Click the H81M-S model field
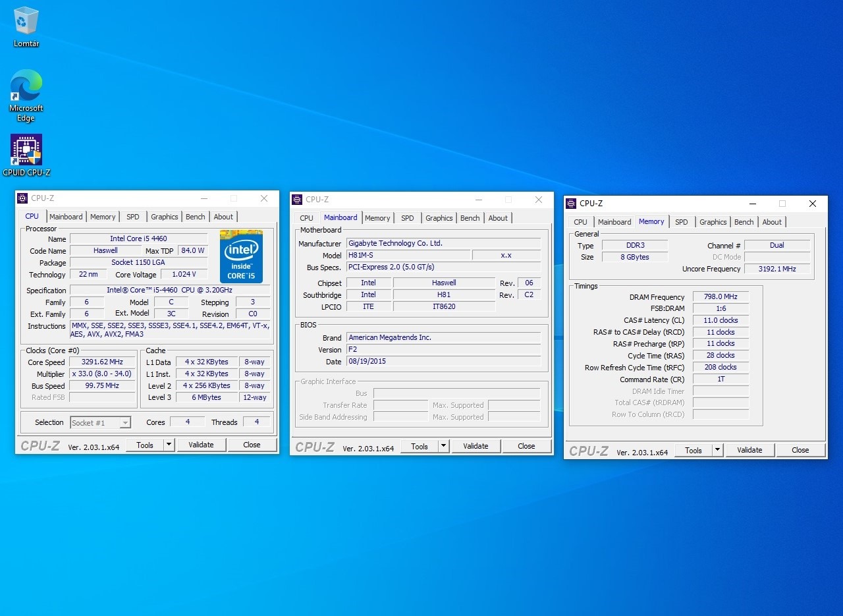The width and height of the screenshot is (843, 616). [408, 255]
